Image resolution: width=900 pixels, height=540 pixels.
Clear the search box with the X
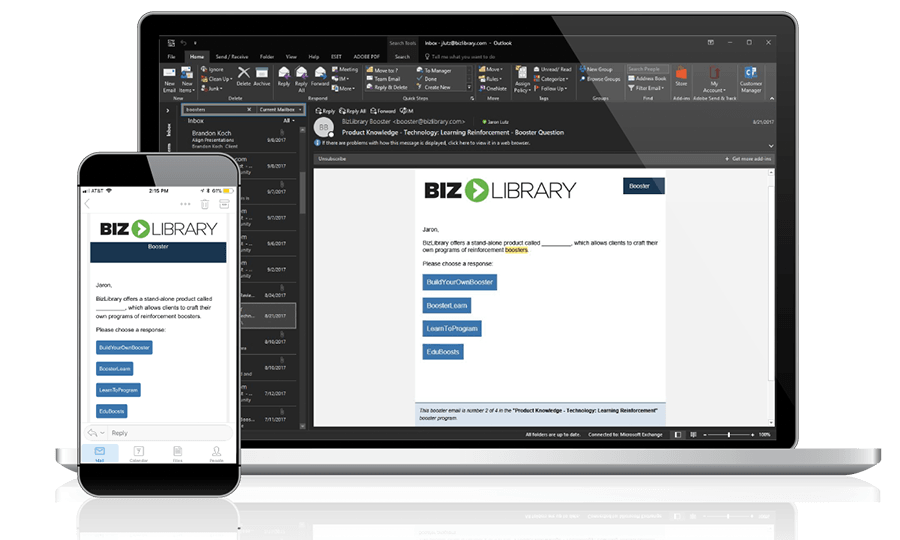249,110
